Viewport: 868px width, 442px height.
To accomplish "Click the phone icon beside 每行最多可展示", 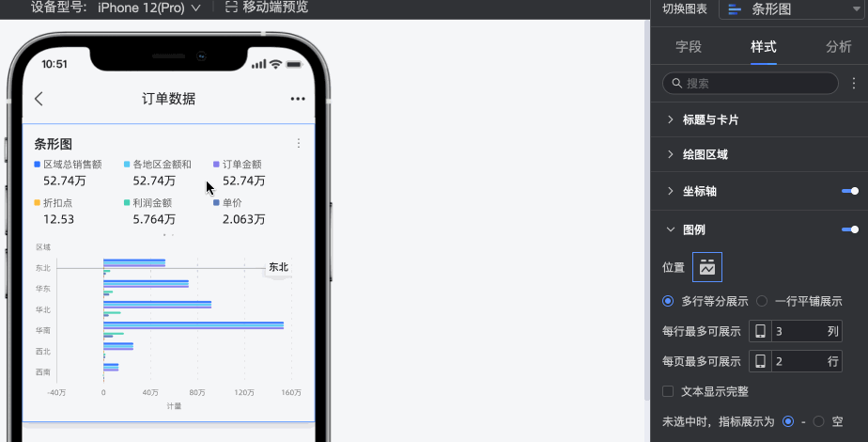I will [x=760, y=331].
